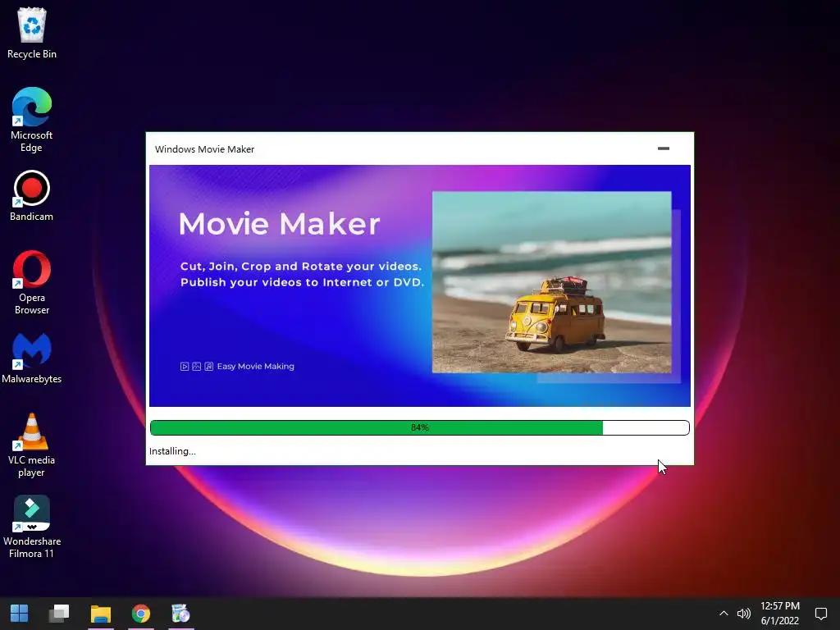Open the Recycle Bin desktop icon
Viewport: 840px width, 630px height.
click(x=32, y=33)
